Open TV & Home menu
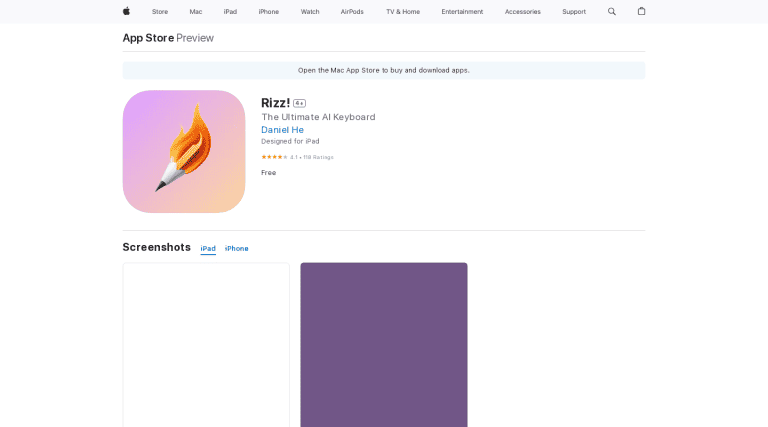Screen dimensions: 768x427 [403, 12]
